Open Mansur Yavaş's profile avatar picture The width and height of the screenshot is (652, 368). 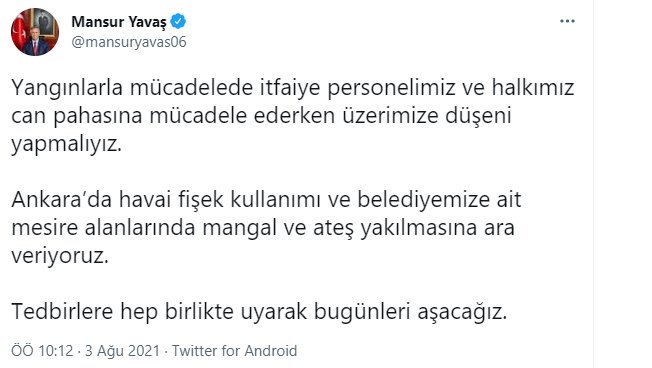pyautogui.click(x=35, y=32)
